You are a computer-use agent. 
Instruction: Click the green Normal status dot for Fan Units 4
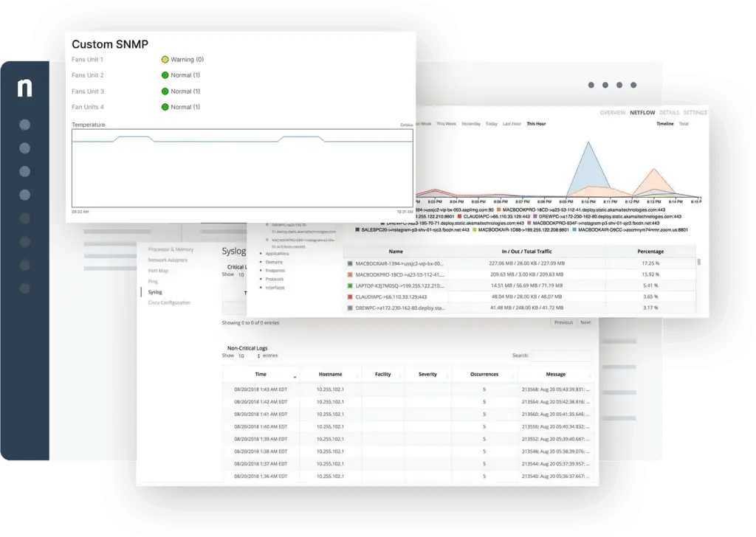click(x=165, y=107)
